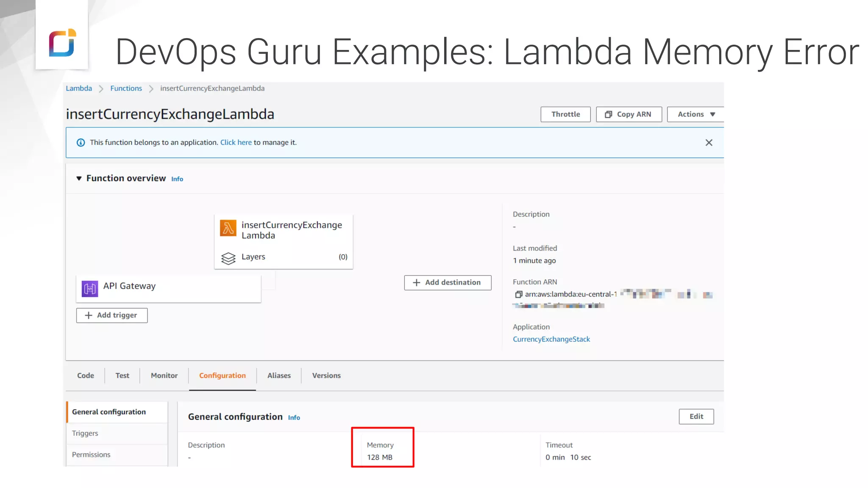
Task: Select General configuration in the side menu
Action: pyautogui.click(x=117, y=412)
